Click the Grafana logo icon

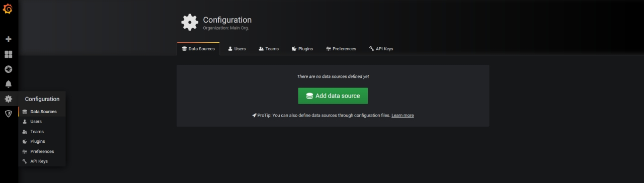click(x=8, y=8)
